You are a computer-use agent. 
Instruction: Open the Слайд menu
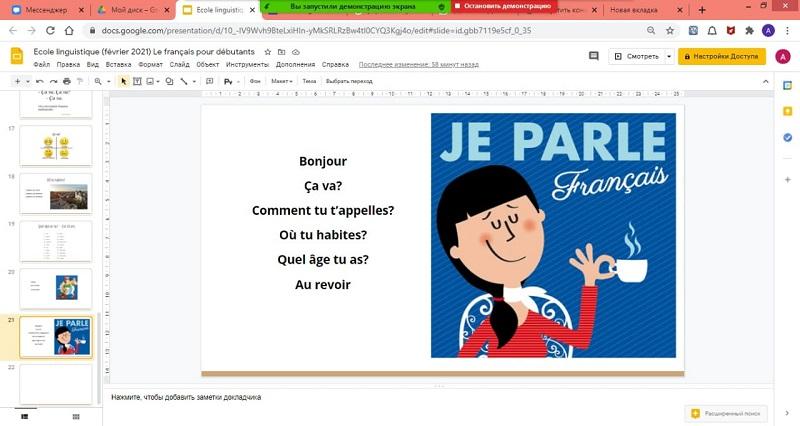(x=179, y=64)
